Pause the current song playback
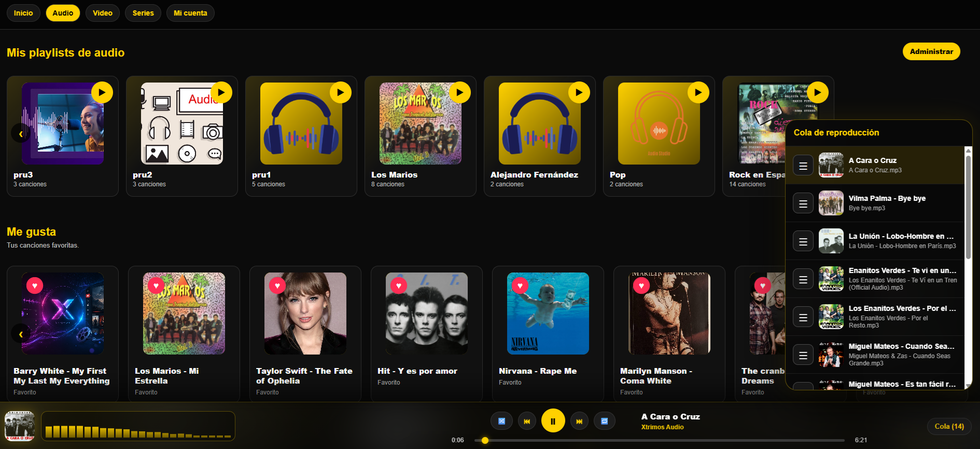980x449 pixels. [x=553, y=421]
